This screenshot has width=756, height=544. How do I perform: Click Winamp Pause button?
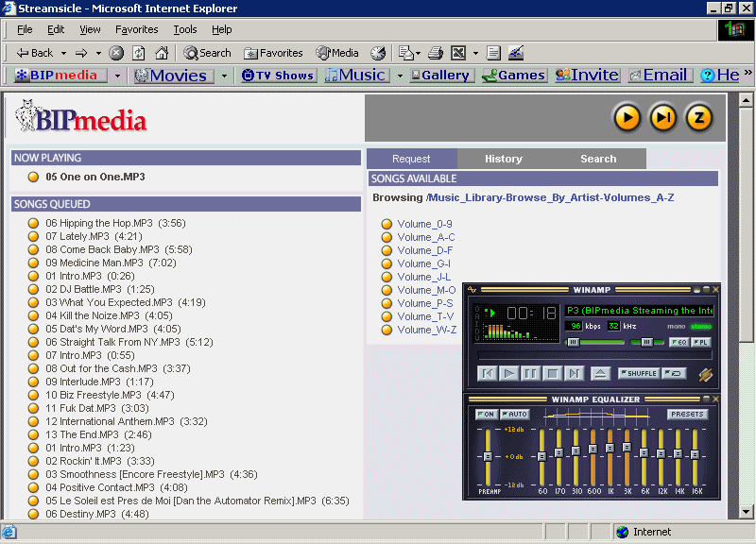point(530,373)
